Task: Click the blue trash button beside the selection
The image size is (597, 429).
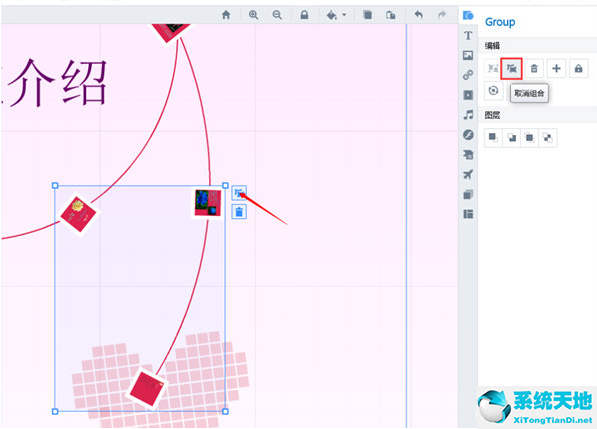Action: pos(239,212)
